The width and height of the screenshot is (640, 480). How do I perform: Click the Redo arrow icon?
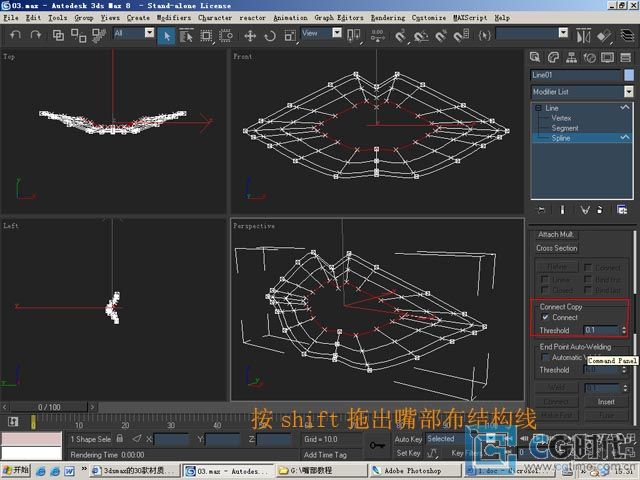pos(36,35)
